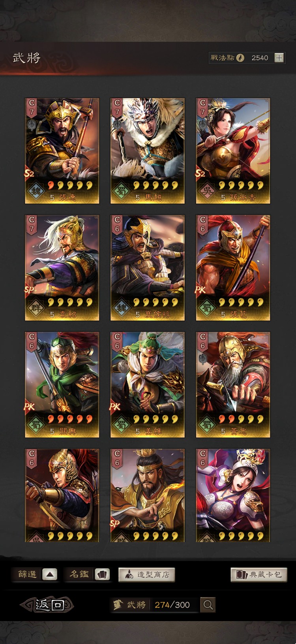Screen dimensions: 296x644
Task: Click the plus icon beside 戰法點 2540
Action: 279,58
